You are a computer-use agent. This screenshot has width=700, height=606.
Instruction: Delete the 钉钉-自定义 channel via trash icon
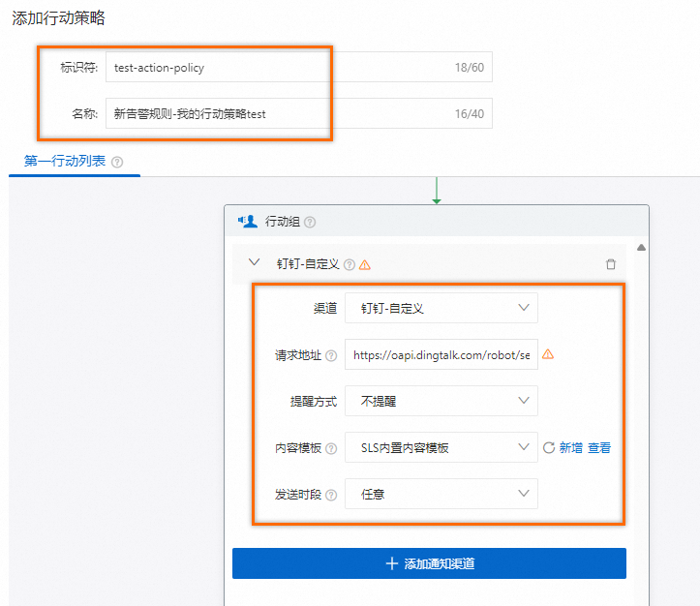(611, 264)
